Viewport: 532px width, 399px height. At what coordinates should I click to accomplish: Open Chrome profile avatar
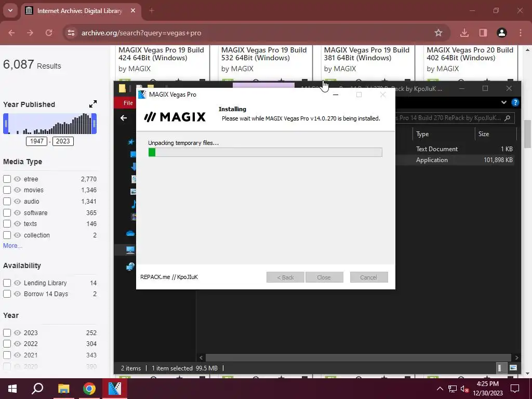502,33
